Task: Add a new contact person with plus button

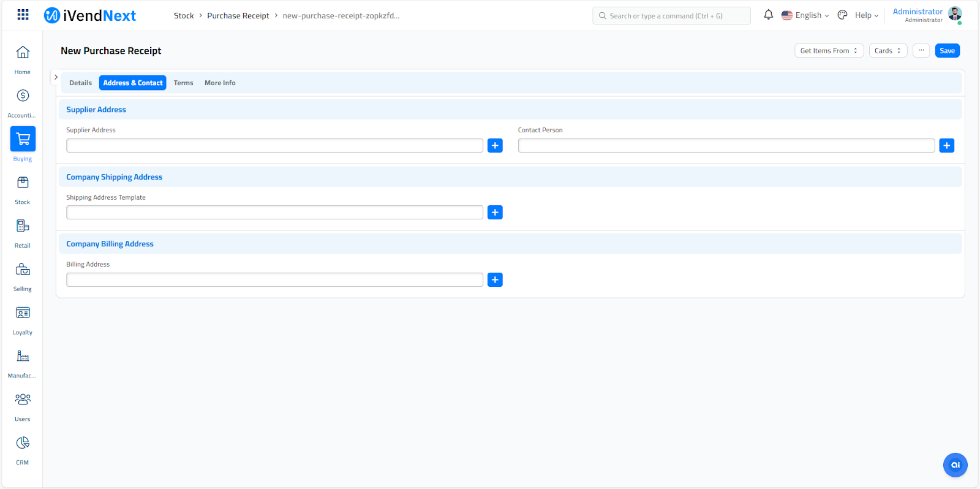Action: click(946, 146)
